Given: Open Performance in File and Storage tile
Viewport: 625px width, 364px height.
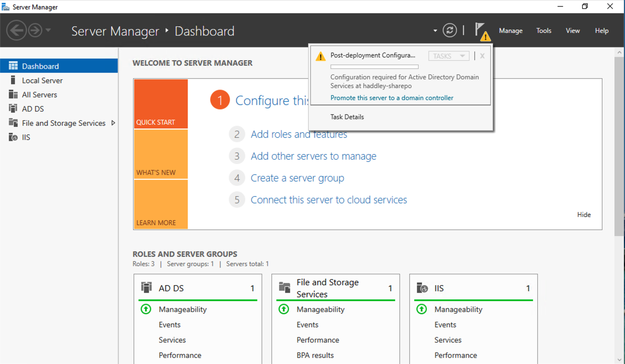Looking at the screenshot, I should [317, 340].
